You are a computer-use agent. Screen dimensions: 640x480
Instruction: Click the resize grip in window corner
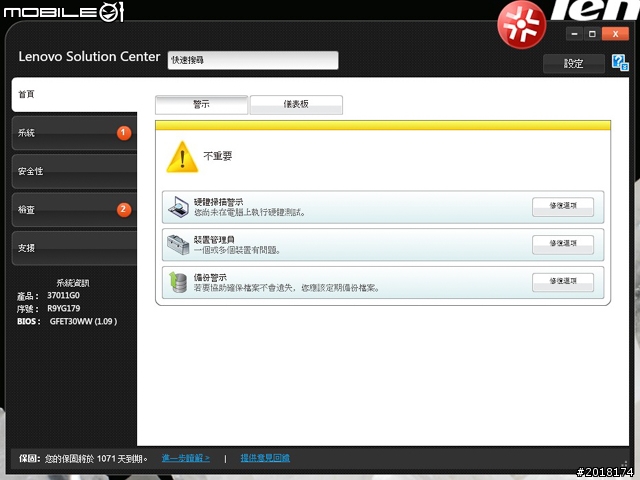[624, 464]
